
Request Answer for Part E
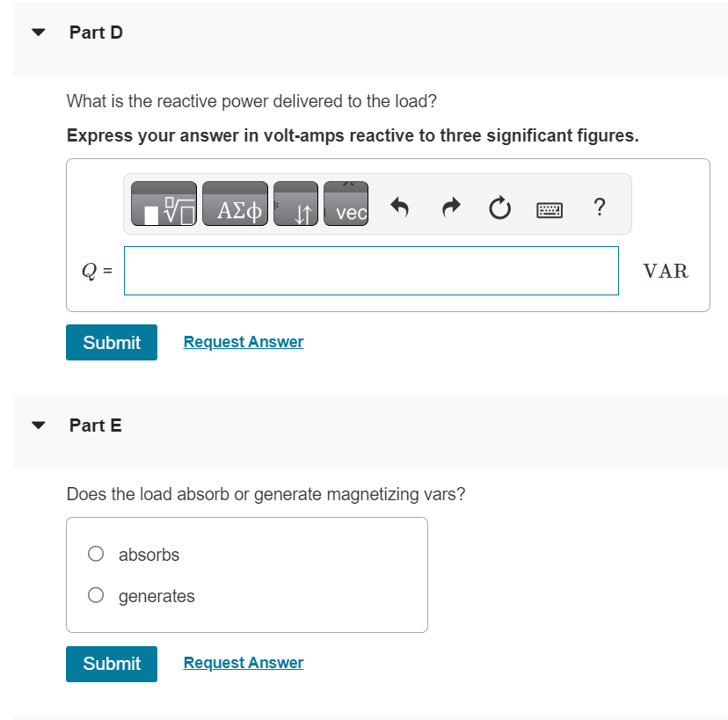(x=243, y=663)
